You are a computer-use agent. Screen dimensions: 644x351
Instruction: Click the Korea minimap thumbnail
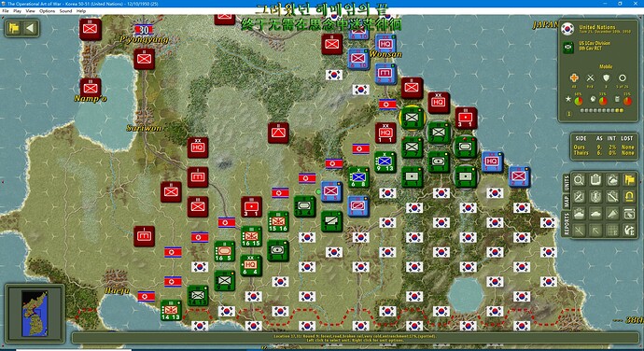(35, 313)
